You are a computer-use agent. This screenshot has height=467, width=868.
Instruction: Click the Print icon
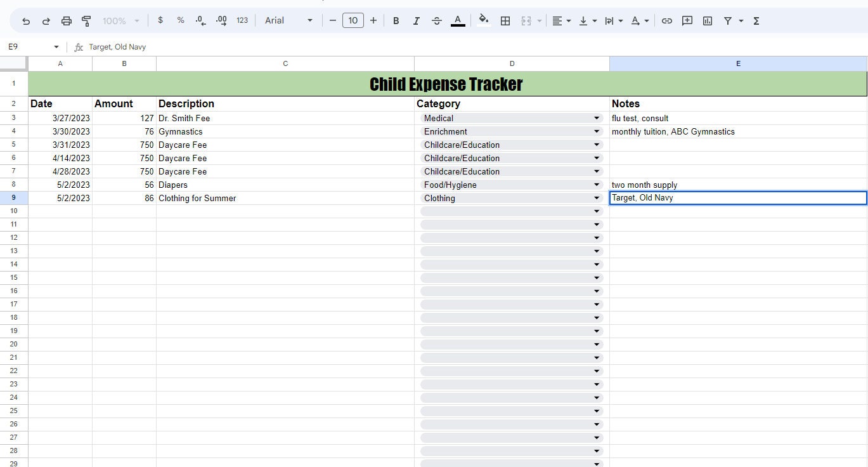(x=66, y=20)
